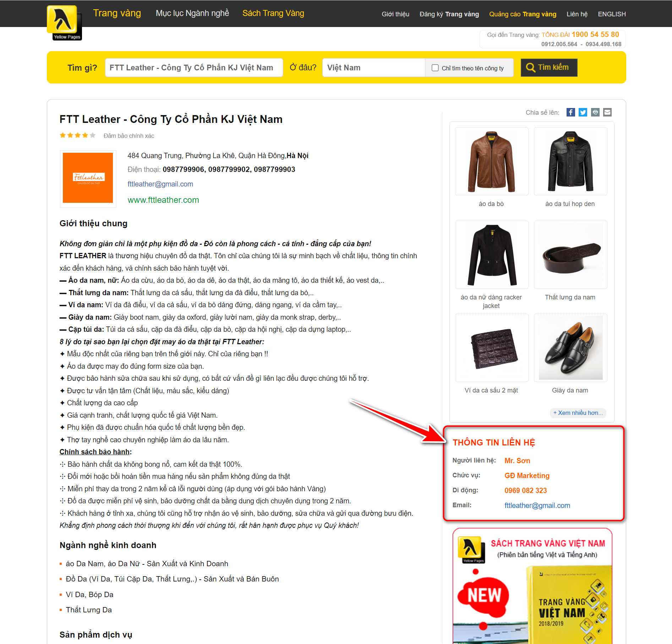Switch the site language to ENGLISH
Screen dimensions: 672x644
(x=612, y=14)
